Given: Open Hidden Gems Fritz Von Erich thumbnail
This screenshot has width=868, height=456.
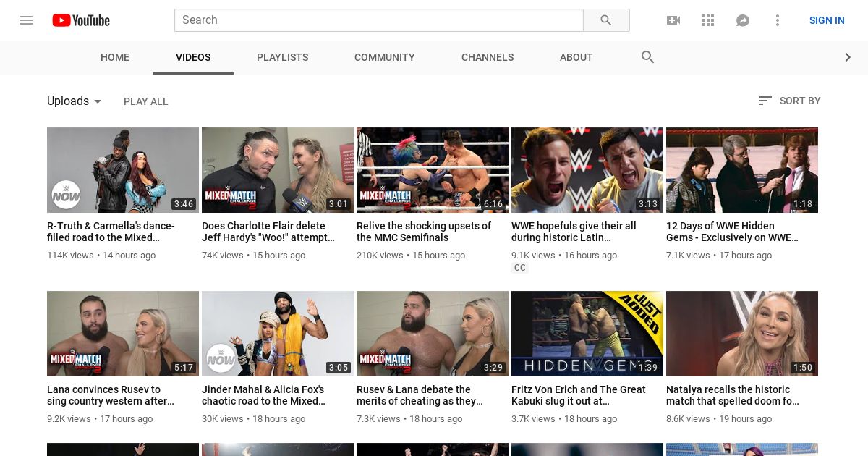Looking at the screenshot, I should [587, 334].
